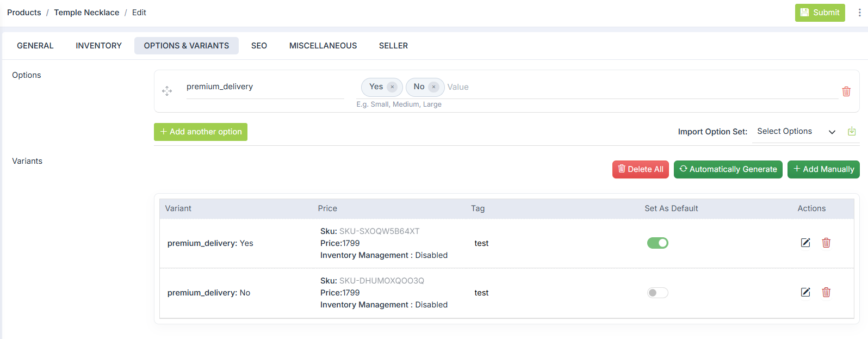Go to Products breadcrumb link

coord(24,13)
